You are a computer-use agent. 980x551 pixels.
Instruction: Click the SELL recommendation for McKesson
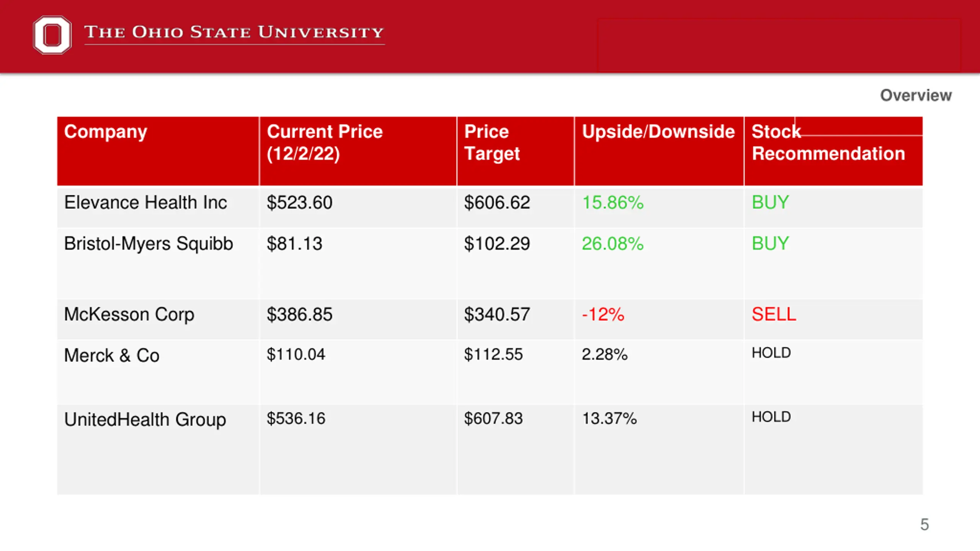(x=774, y=314)
